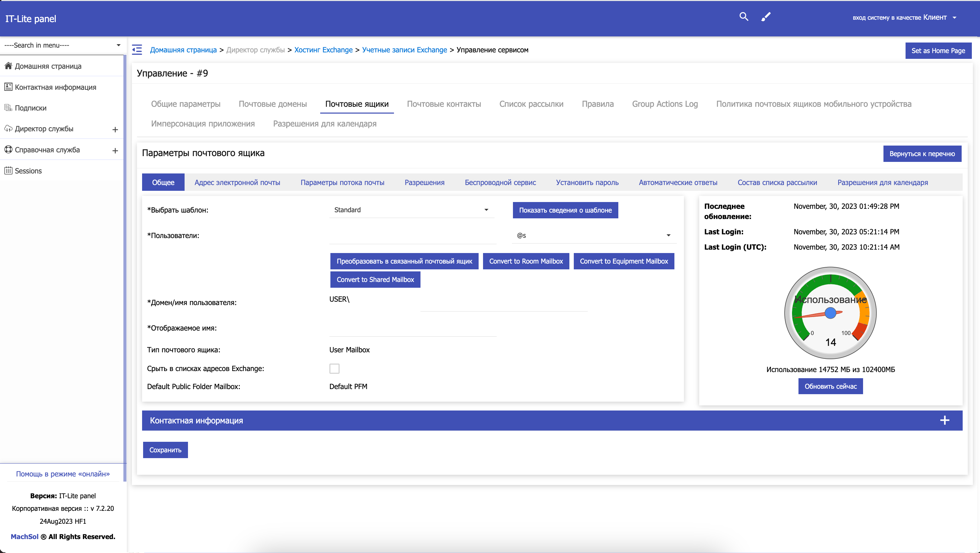The height and width of the screenshot is (553, 980).
Task: Open the Почтовые контакты tab
Action: coord(444,104)
